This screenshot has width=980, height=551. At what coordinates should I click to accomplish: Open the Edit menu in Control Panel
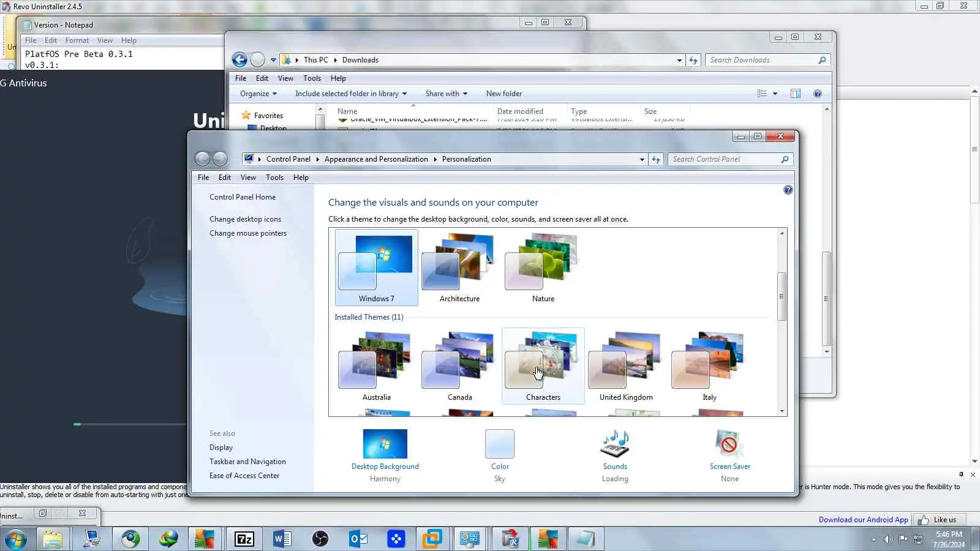tap(225, 178)
